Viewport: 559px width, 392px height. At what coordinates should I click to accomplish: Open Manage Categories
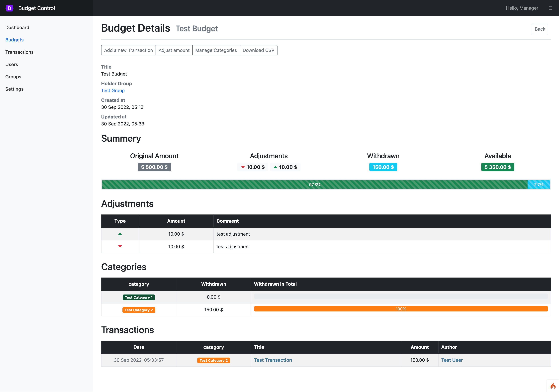216,50
